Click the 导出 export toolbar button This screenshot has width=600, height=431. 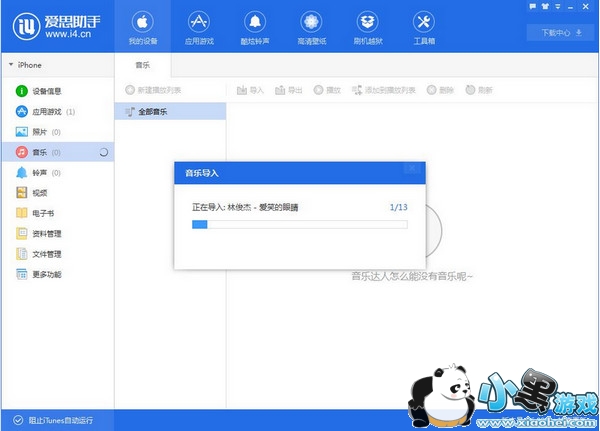tap(289, 90)
